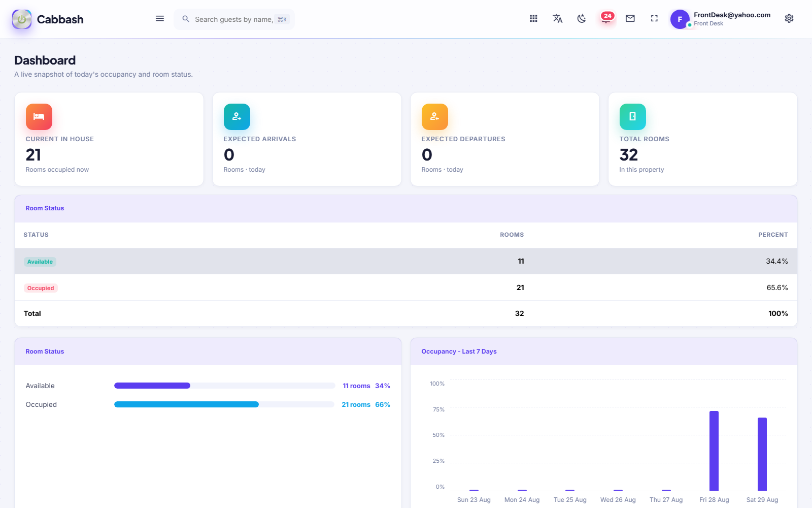Click the Expected Arrivals person icon
The width and height of the screenshot is (812, 508).
tap(237, 117)
